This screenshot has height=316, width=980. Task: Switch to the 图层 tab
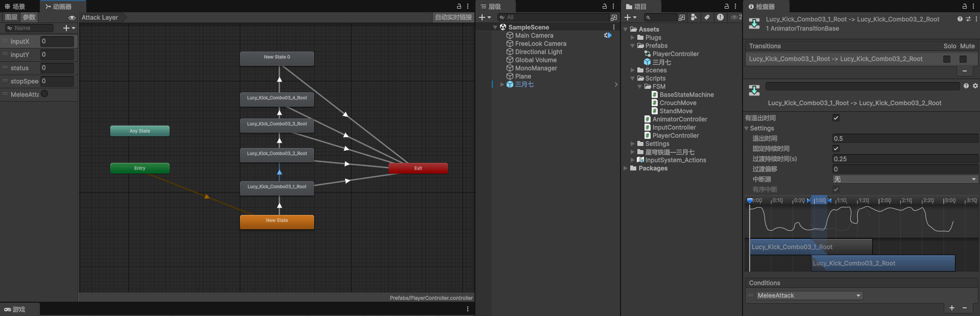click(x=11, y=17)
